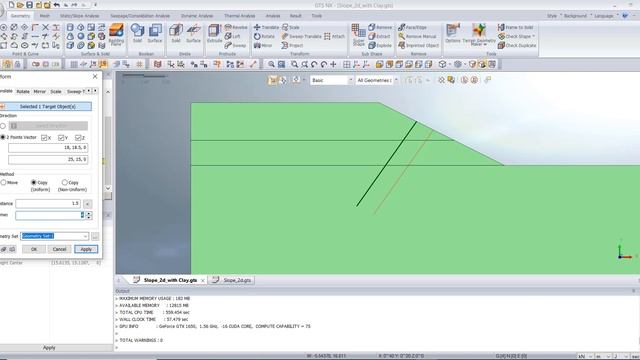Open the Options tool
This screenshot has height=360, width=640.
453,33
